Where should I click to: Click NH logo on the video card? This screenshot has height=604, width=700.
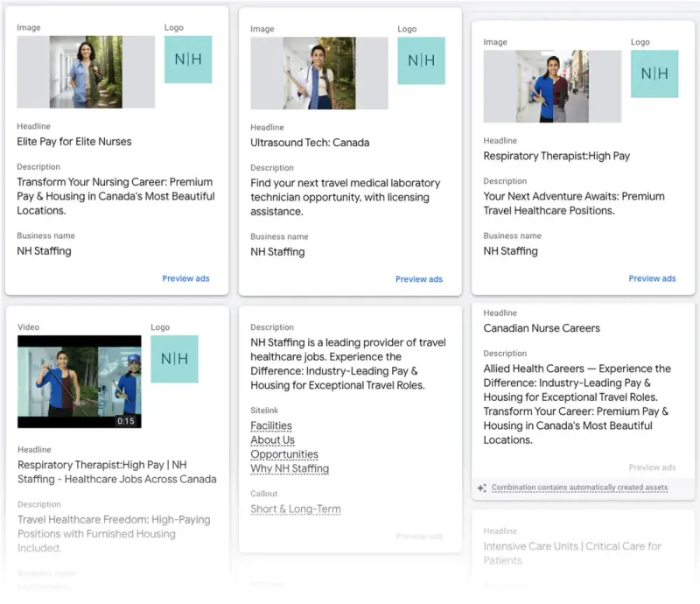point(174,359)
